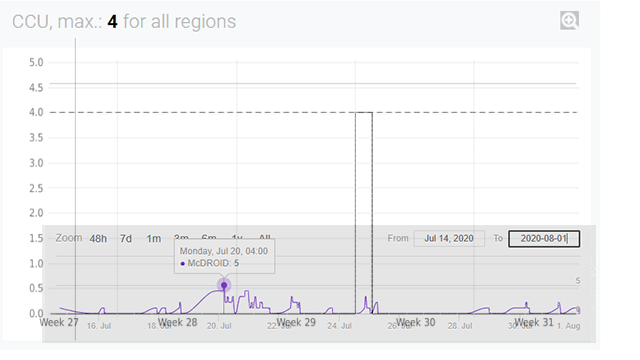The image size is (640, 360).
Task: Choose the 6m zoom range
Action: pos(209,237)
